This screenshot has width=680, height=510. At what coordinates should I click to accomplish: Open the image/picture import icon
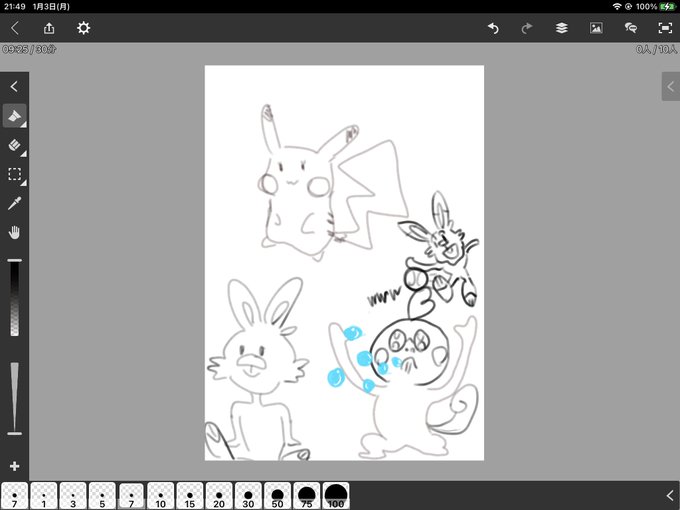(596, 28)
